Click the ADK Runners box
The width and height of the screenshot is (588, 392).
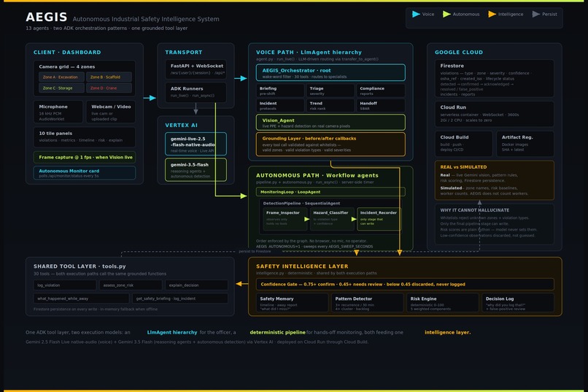click(x=196, y=92)
